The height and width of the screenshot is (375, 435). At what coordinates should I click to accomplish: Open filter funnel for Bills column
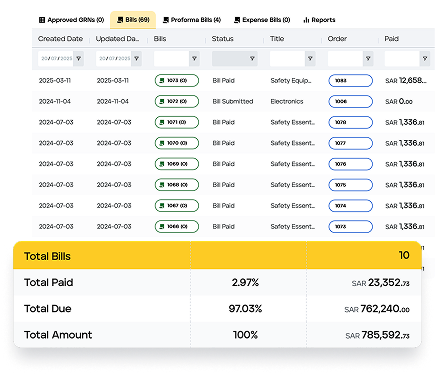pos(194,58)
